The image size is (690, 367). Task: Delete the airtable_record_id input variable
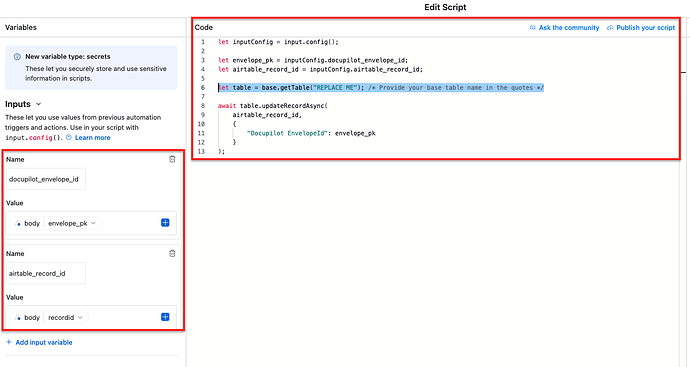tap(172, 253)
